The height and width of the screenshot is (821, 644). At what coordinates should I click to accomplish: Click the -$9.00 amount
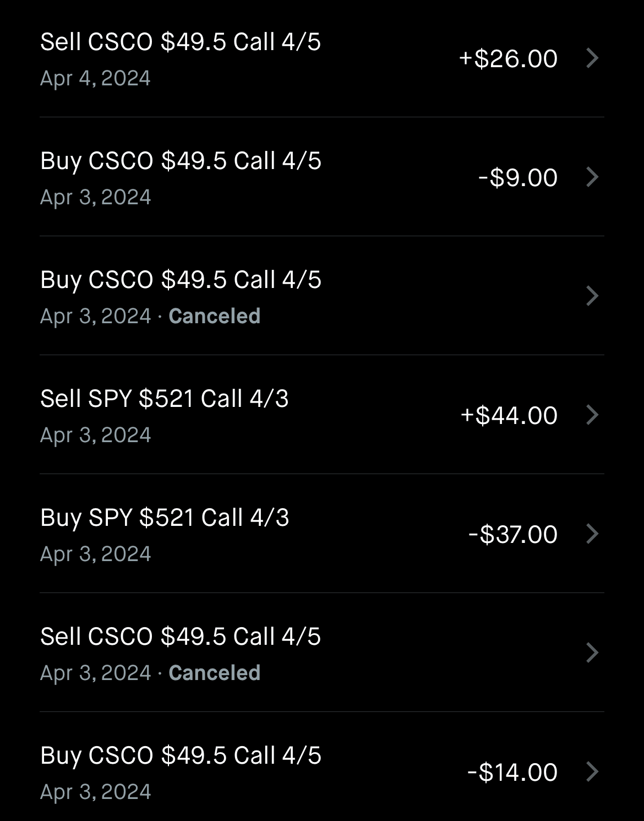(518, 177)
